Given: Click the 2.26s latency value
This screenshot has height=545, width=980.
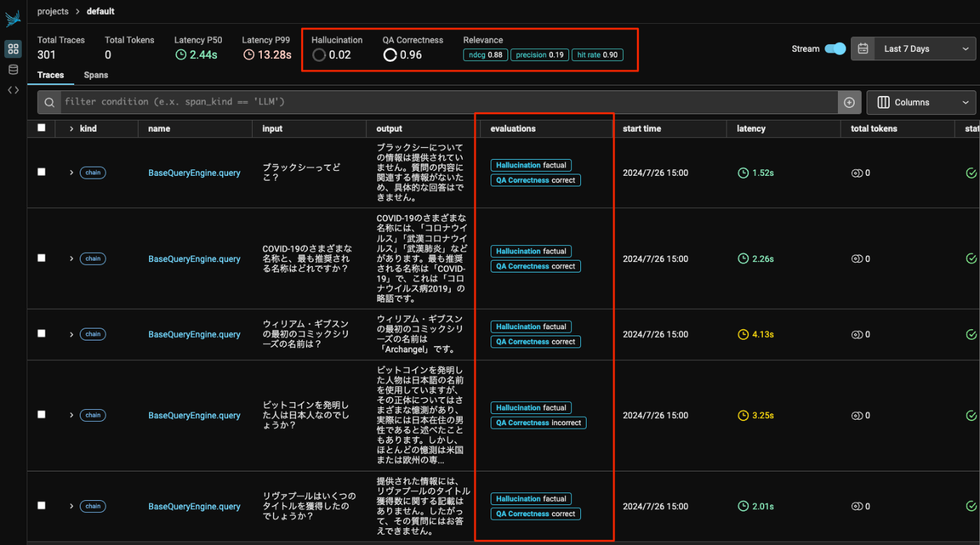Looking at the screenshot, I should click(763, 258).
